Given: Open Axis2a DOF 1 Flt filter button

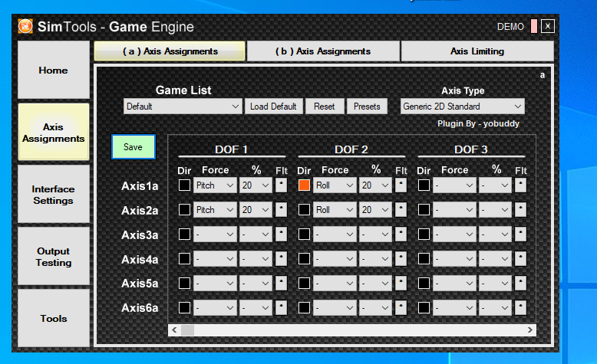Looking at the screenshot, I should (x=281, y=209).
